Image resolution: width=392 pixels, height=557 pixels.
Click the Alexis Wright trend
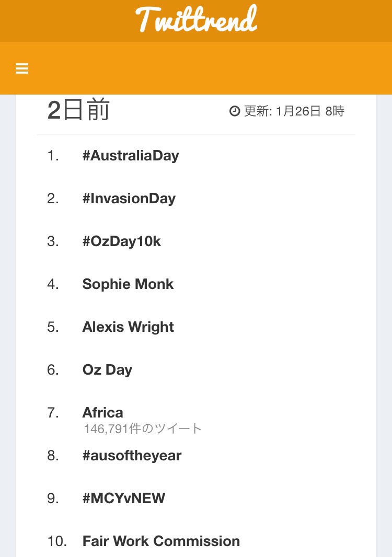click(128, 327)
